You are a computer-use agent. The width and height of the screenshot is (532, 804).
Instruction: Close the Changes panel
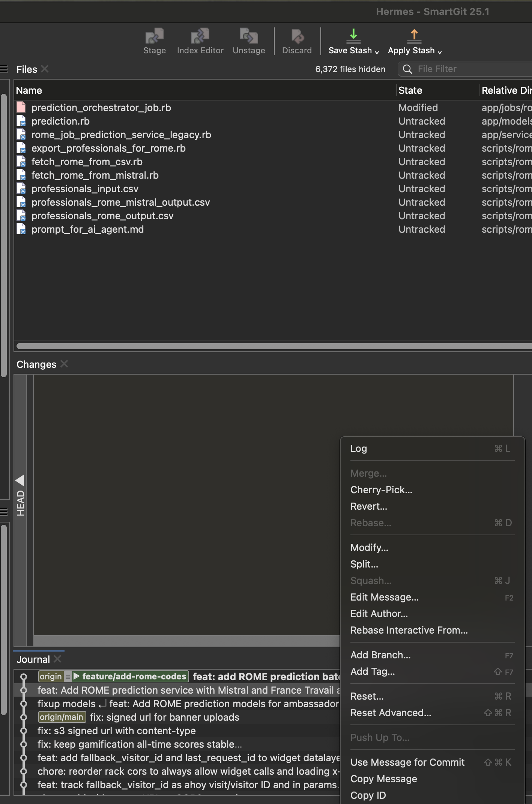click(64, 364)
